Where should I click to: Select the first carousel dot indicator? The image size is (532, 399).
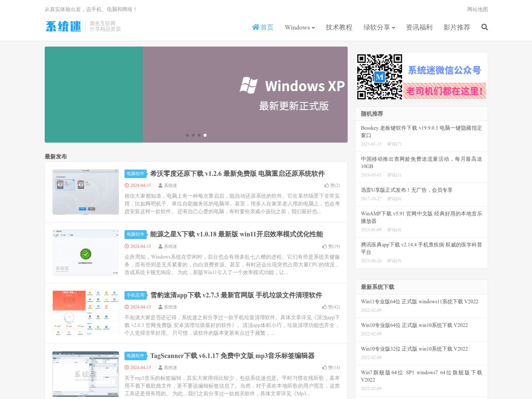(187, 135)
